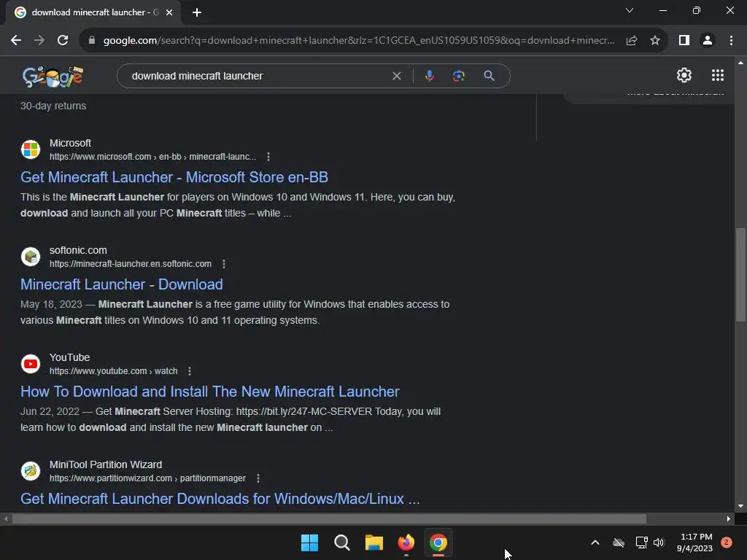
Task: Click the padlock site info icon
Action: tap(92, 41)
